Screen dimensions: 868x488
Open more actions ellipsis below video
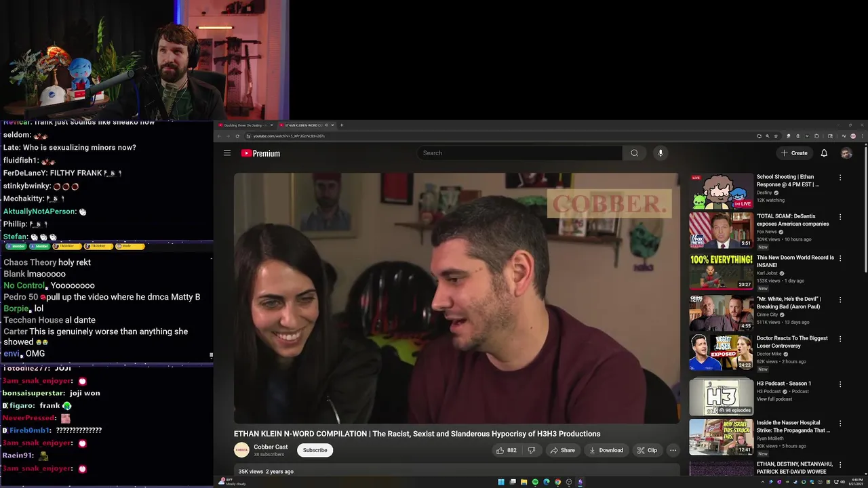coord(673,450)
